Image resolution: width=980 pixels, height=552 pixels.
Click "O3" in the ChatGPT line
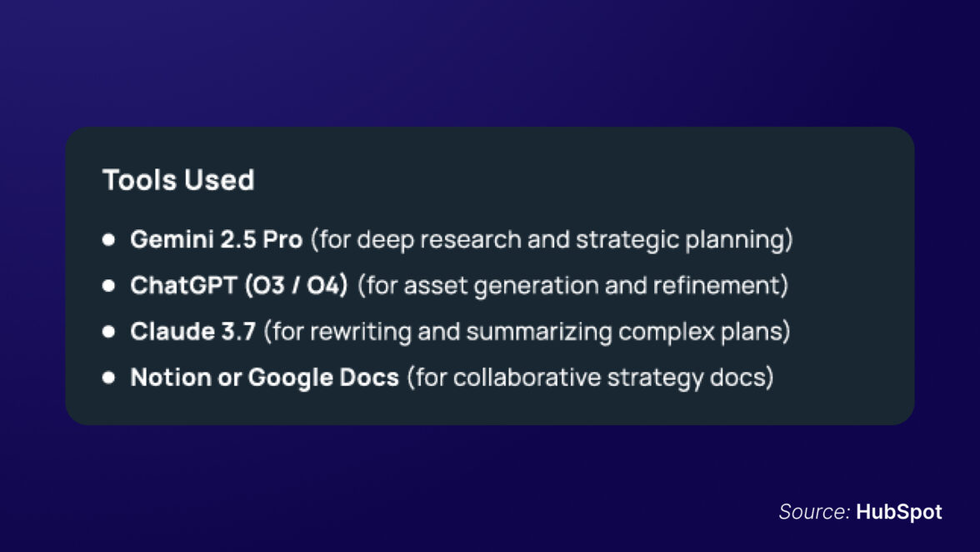272,286
